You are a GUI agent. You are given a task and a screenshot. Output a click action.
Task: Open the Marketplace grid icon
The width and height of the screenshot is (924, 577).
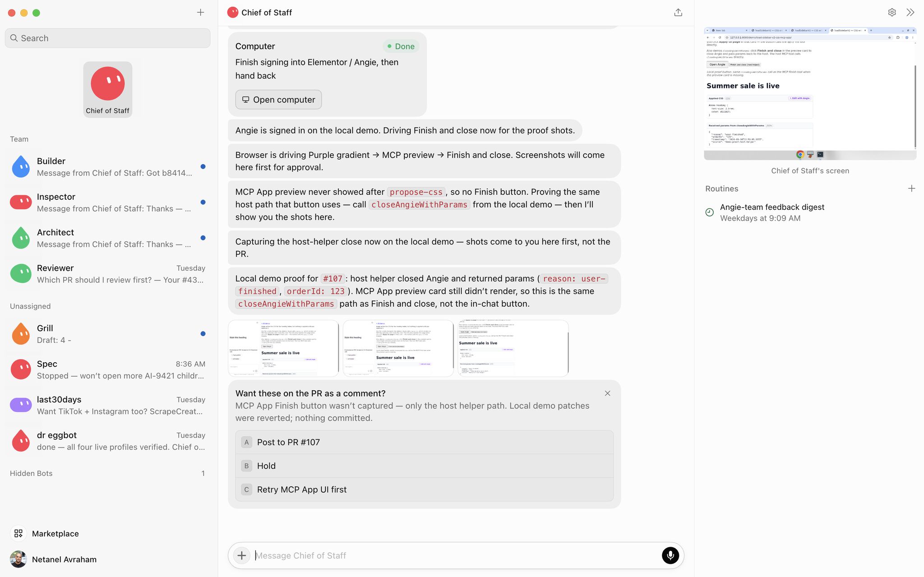[18, 534]
